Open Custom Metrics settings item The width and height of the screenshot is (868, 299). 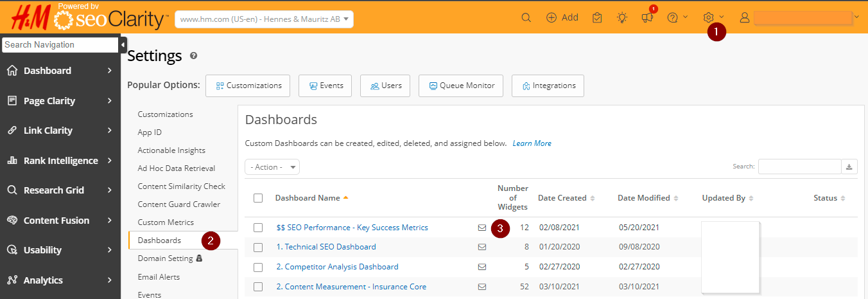166,222
